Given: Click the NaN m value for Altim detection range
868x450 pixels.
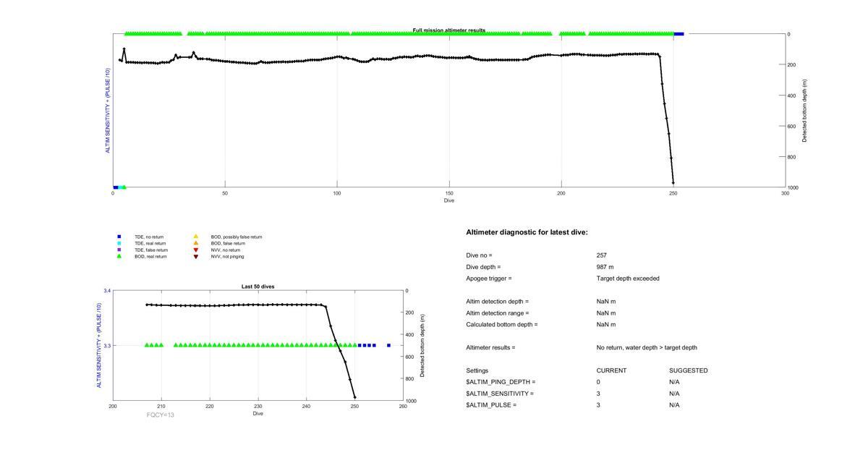Looking at the screenshot, I should tap(606, 313).
